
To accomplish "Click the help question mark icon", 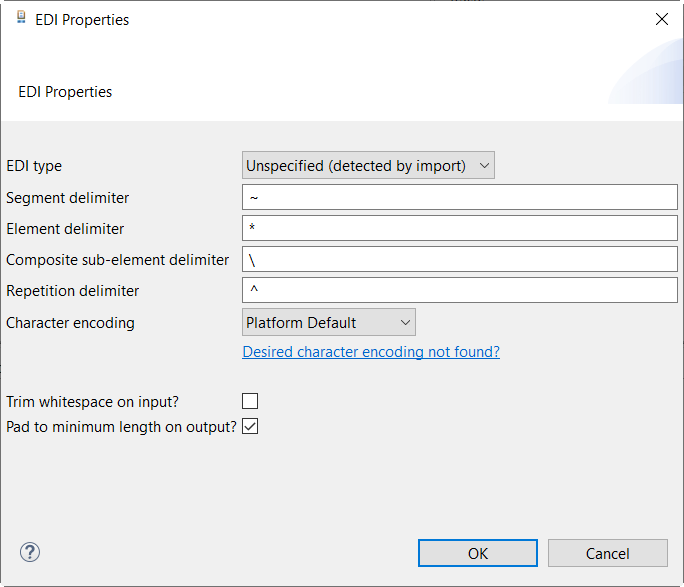I will (x=30, y=552).
